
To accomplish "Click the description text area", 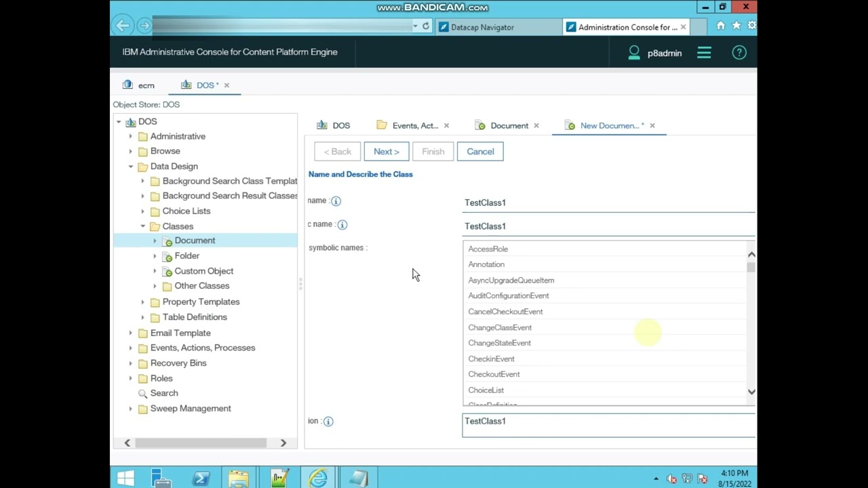I will pyautogui.click(x=609, y=426).
